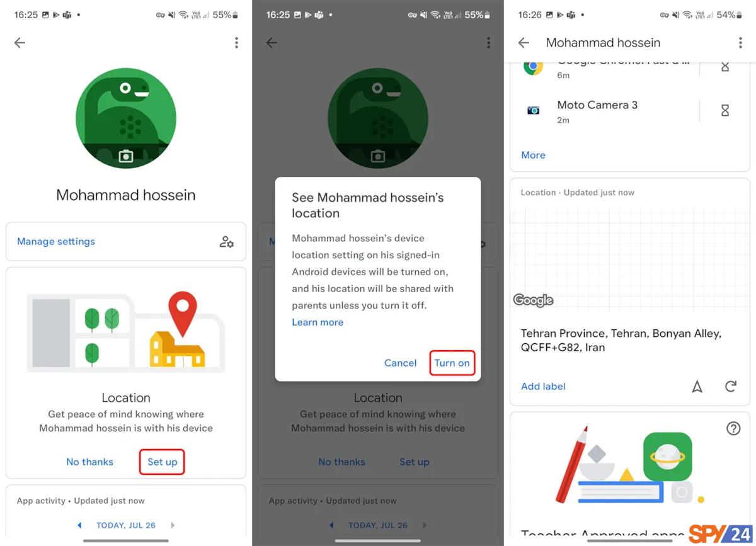Click Set up in Location card

point(163,462)
